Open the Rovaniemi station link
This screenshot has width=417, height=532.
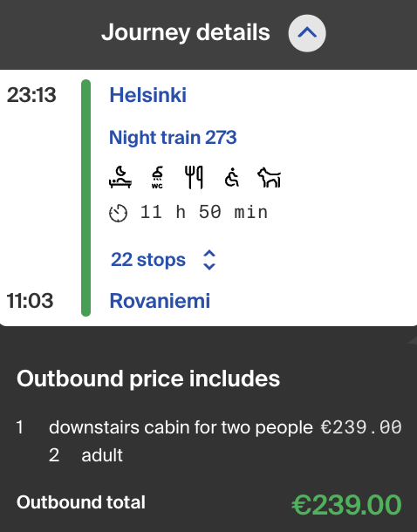160,301
